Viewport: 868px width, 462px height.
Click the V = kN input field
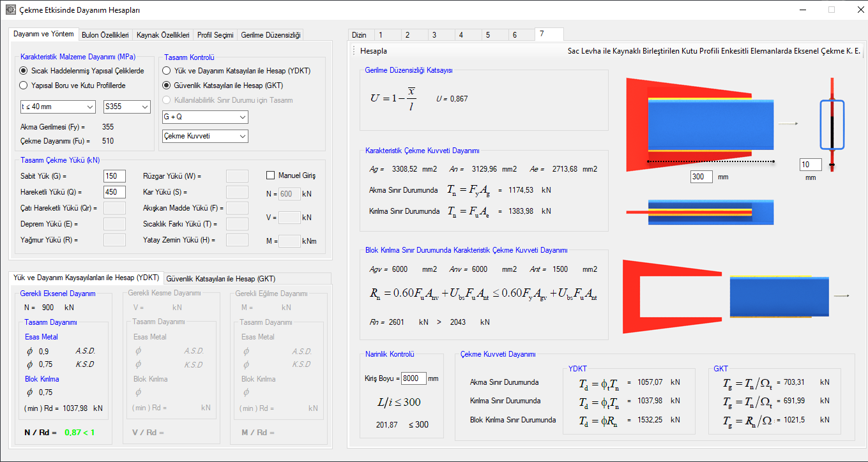289,218
